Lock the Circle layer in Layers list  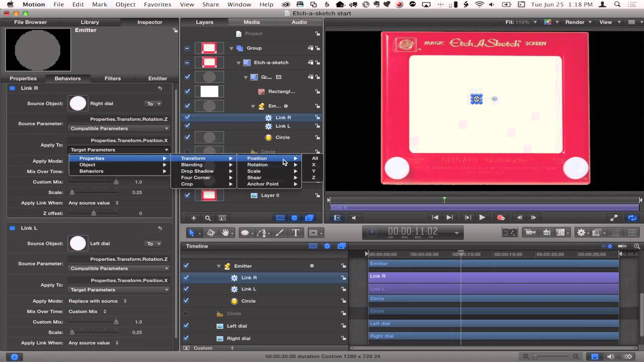[317, 137]
